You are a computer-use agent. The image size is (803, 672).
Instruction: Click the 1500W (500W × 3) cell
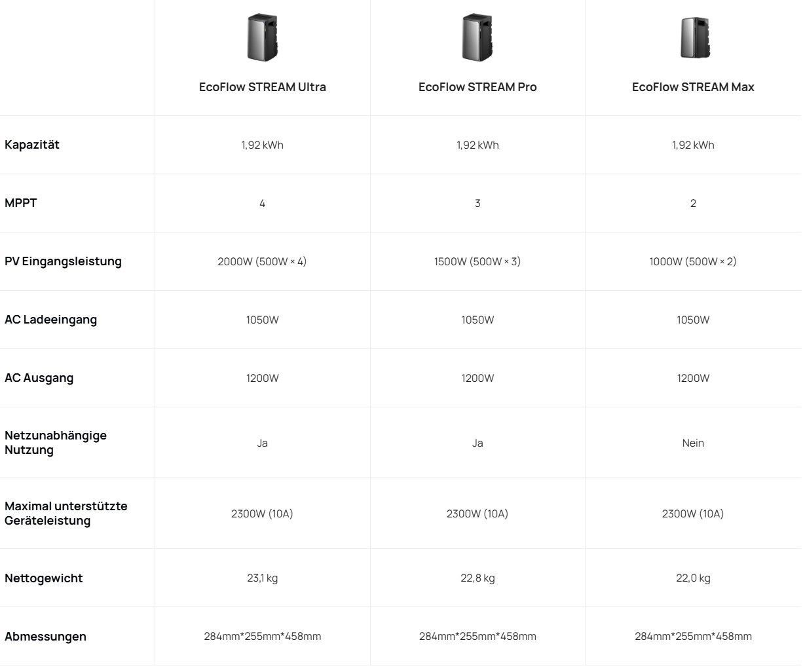tap(477, 261)
